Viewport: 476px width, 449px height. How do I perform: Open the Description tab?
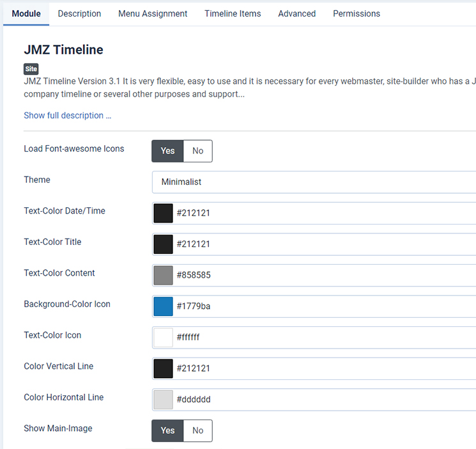(79, 13)
